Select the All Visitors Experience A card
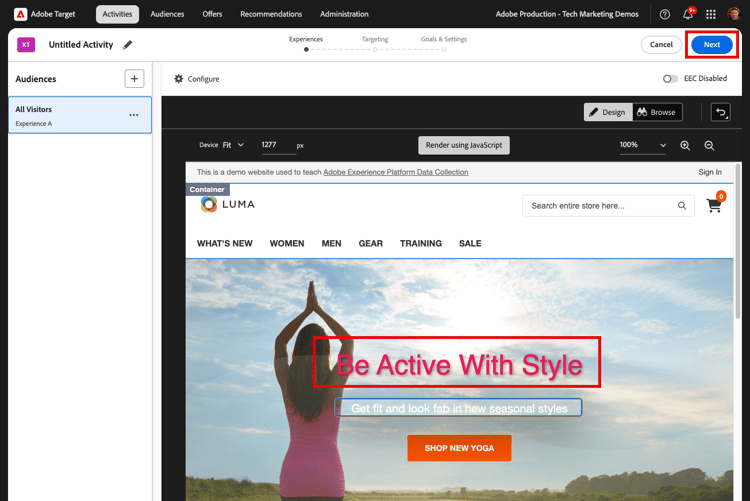Image resolution: width=750 pixels, height=501 pixels. coord(80,115)
